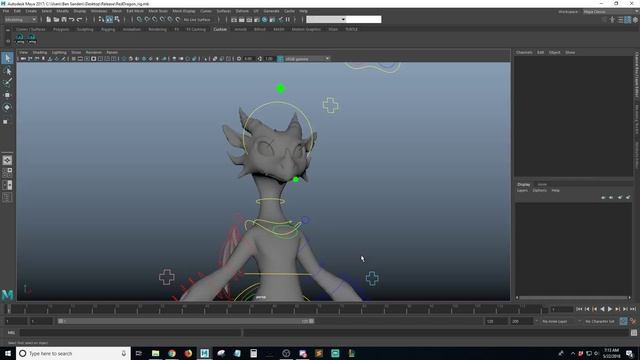The height and width of the screenshot is (360, 640).
Task: Open Chrome in the taskbar
Action: coord(171,353)
